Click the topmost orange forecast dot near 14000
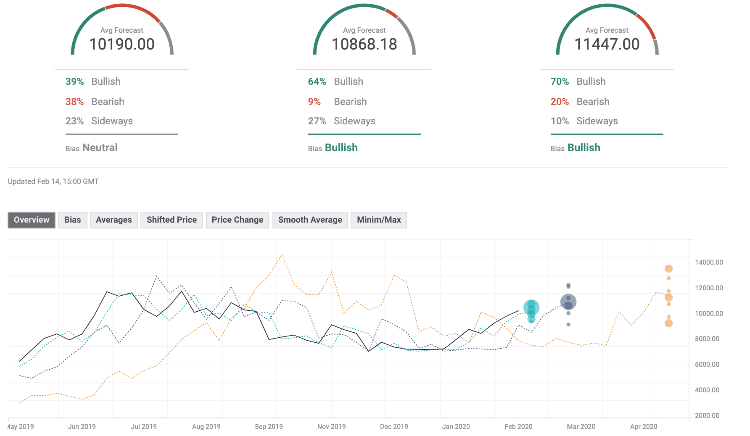Screen dimensions: 750x436 coord(669,269)
